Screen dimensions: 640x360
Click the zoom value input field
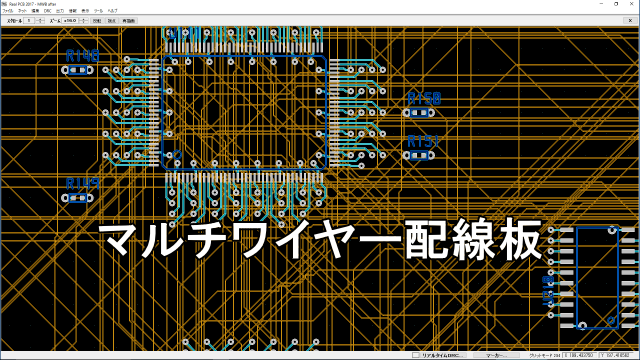click(x=70, y=20)
